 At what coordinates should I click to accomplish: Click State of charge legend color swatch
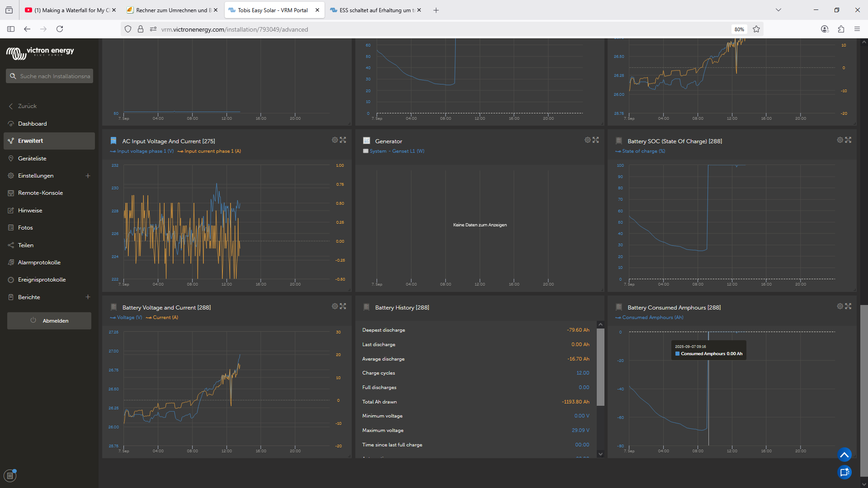click(618, 151)
